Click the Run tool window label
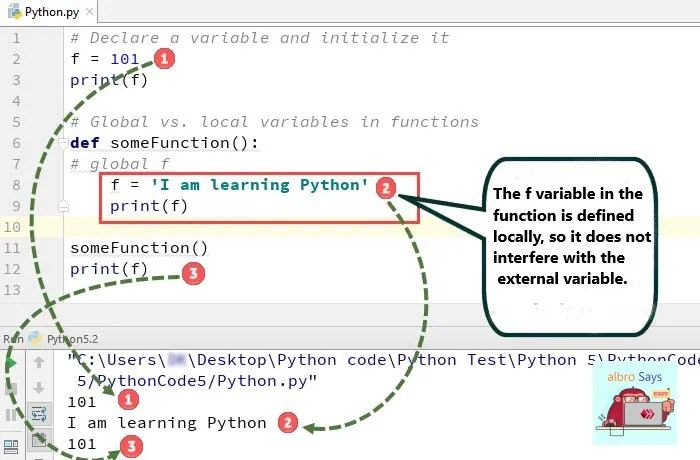 [13, 339]
